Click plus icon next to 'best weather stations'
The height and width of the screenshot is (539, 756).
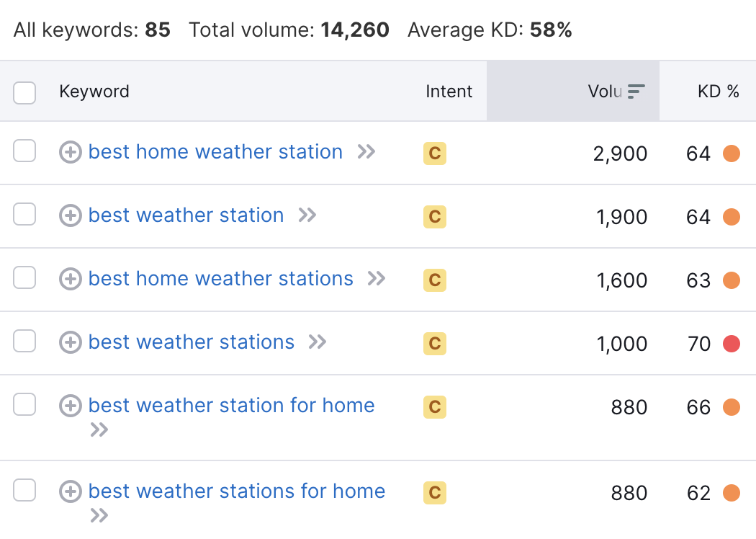(71, 342)
